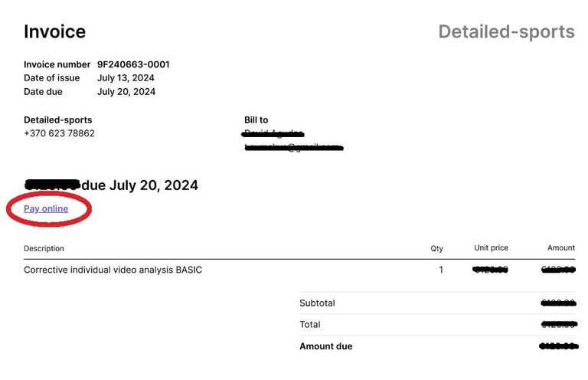Click the Unit price column header
Screen dimensions: 588x380
click(x=491, y=248)
